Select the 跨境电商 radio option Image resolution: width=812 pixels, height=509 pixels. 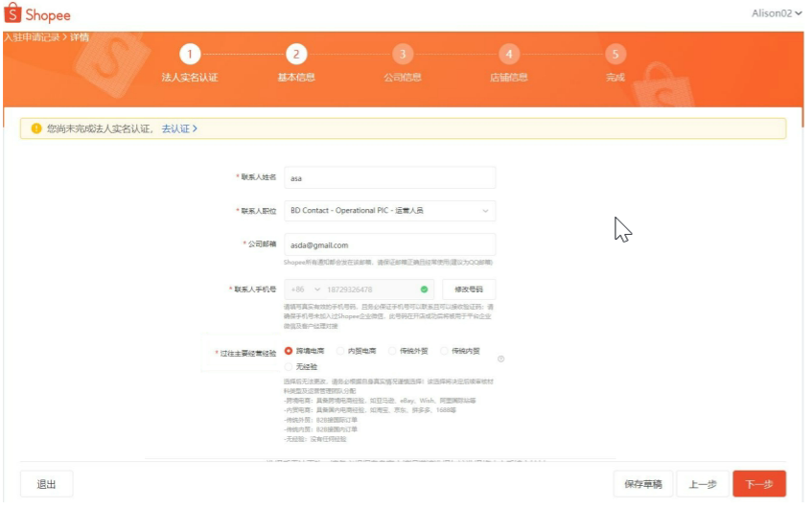pyautogui.click(x=289, y=351)
